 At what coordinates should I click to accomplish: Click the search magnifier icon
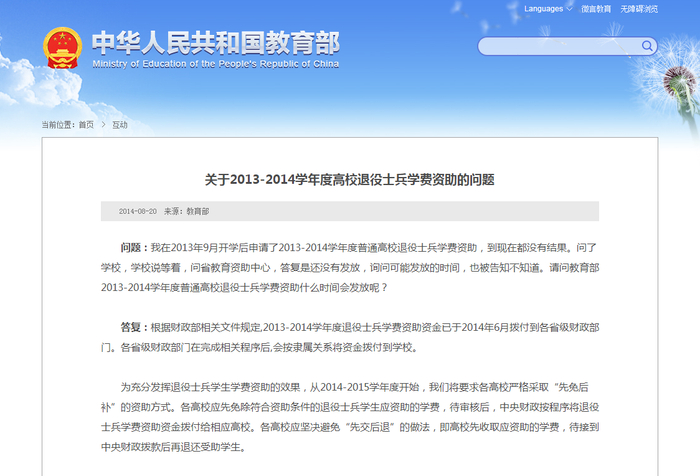click(x=646, y=46)
